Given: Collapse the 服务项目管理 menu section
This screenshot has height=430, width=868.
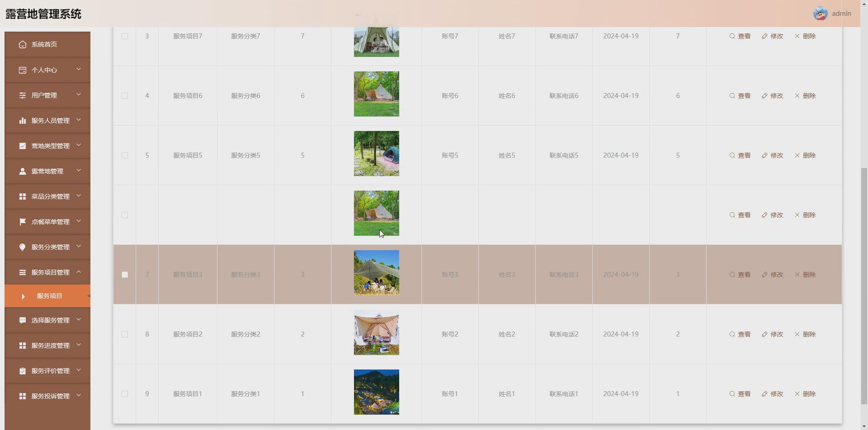Looking at the screenshot, I should 47,272.
